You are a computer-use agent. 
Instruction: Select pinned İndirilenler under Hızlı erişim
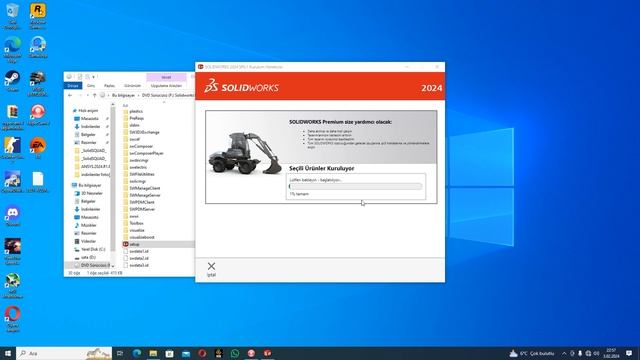click(90, 127)
